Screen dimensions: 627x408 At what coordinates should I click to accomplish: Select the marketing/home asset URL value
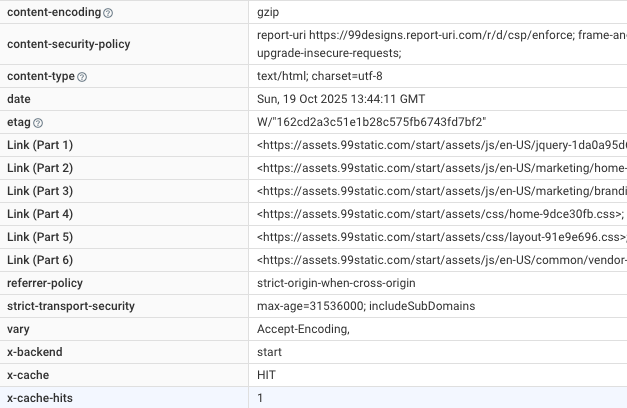click(x=441, y=168)
